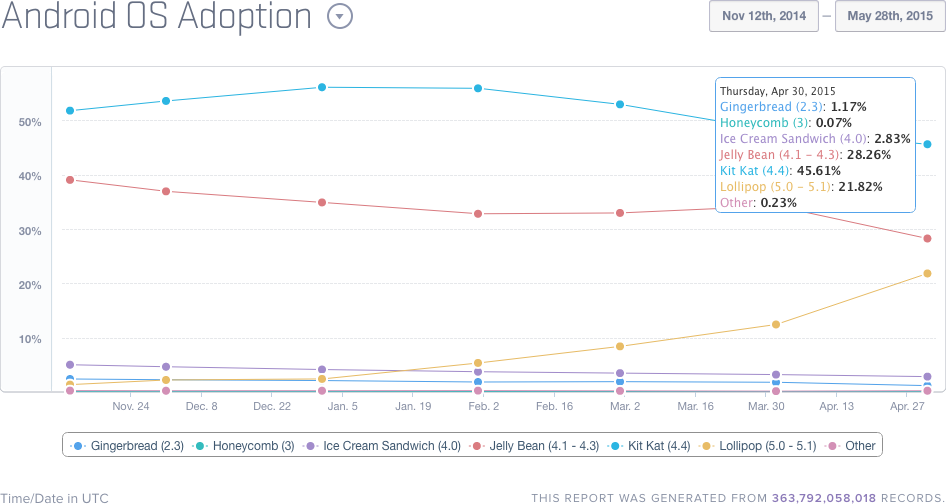The height and width of the screenshot is (504, 946).
Task: Click the Jelly Bean data point near Feb. 2
Action: tap(479, 213)
